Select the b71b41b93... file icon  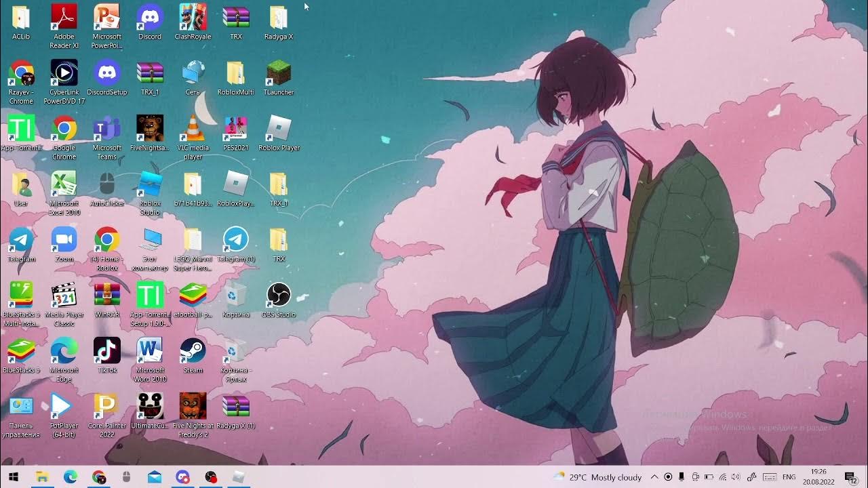coord(193,189)
